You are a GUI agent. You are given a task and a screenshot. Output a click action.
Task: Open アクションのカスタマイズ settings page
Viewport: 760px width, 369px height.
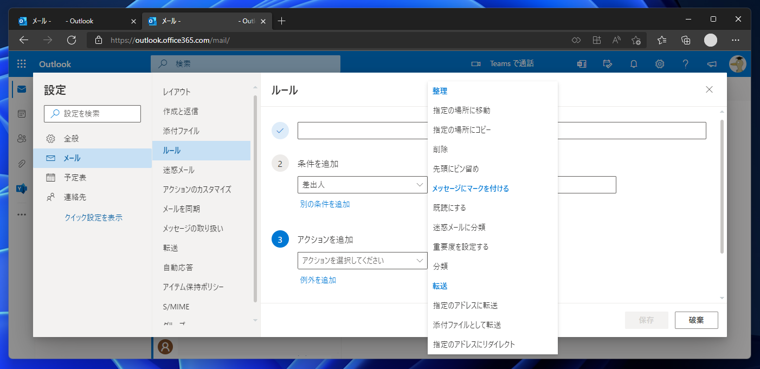click(x=201, y=189)
